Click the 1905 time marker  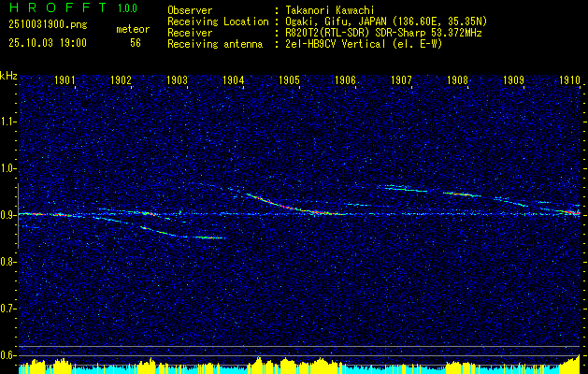tap(290, 79)
